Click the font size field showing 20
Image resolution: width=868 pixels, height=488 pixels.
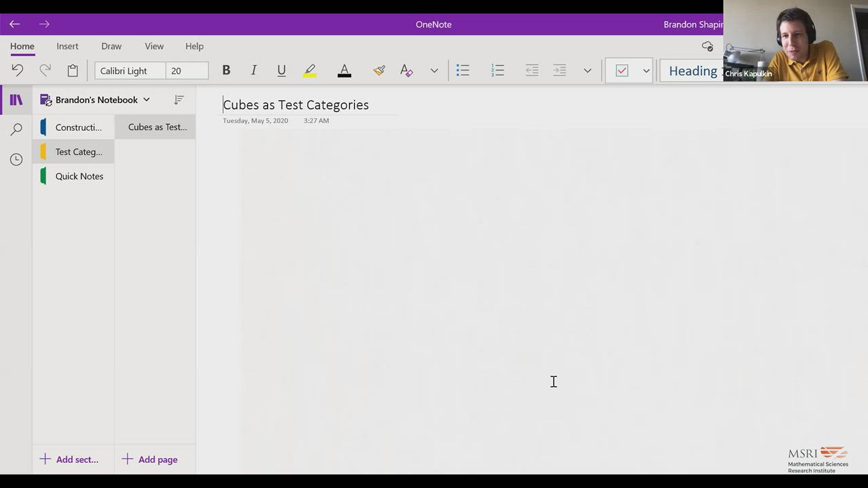187,70
